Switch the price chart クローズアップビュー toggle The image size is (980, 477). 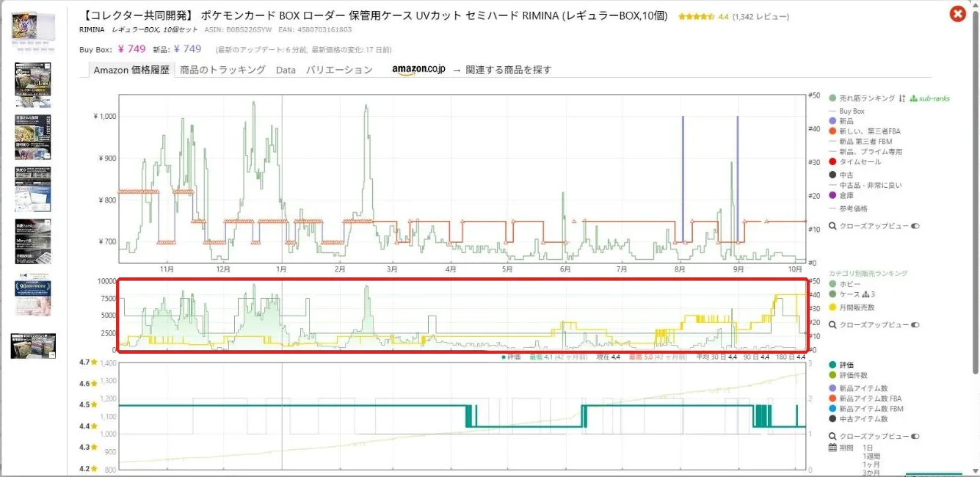click(x=915, y=226)
